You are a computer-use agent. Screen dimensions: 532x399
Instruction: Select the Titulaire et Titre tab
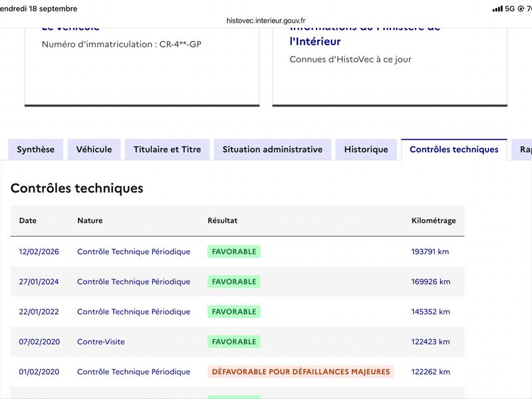pyautogui.click(x=168, y=149)
